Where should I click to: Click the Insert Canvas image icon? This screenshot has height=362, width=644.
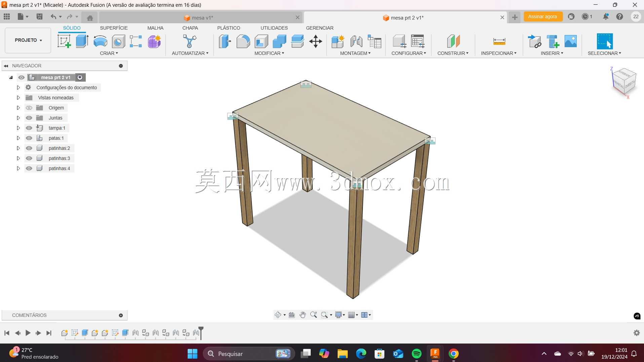click(x=571, y=41)
